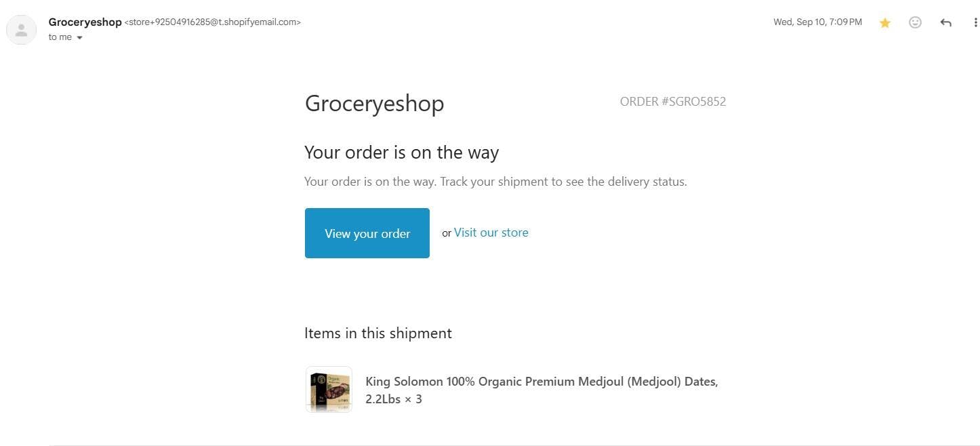980x446 pixels.
Task: Click the bold Groceryeshop sender name
Action: 85,22
